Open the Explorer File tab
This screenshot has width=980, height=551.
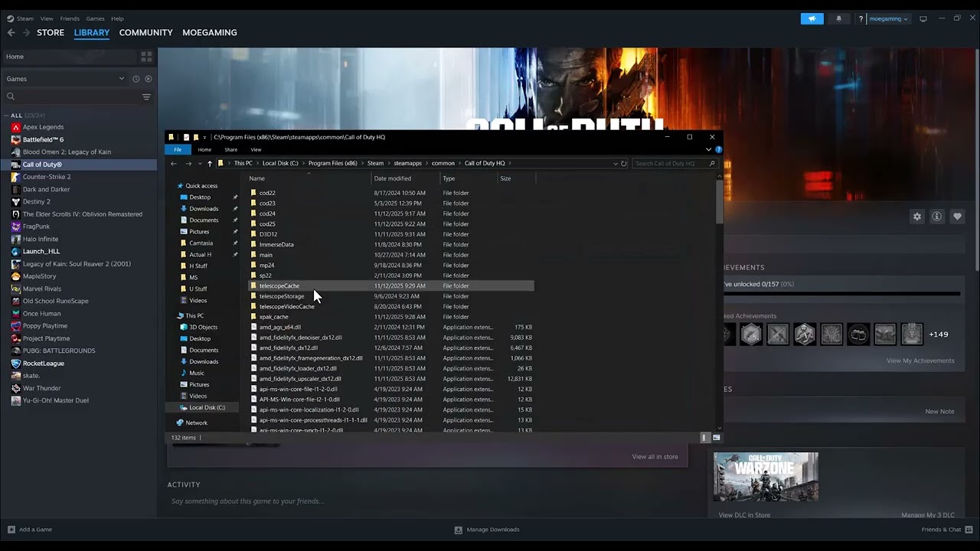(x=178, y=150)
